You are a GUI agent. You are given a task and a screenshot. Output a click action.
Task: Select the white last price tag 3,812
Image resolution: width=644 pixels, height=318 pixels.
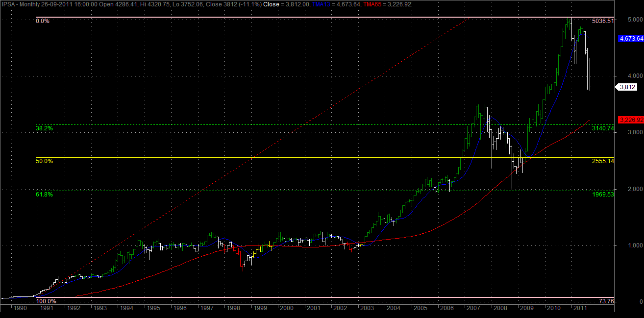pos(627,87)
